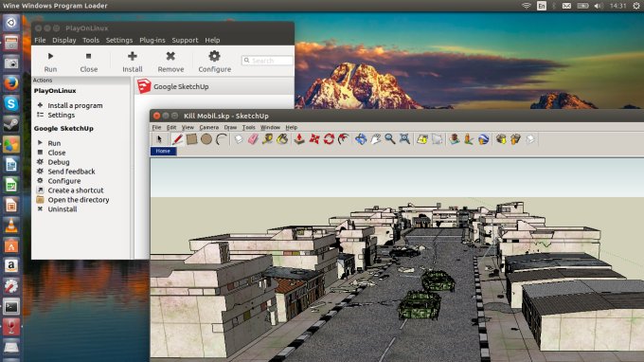Image resolution: width=644 pixels, height=362 pixels.
Task: Select the Line pencil tool
Action: (x=177, y=139)
